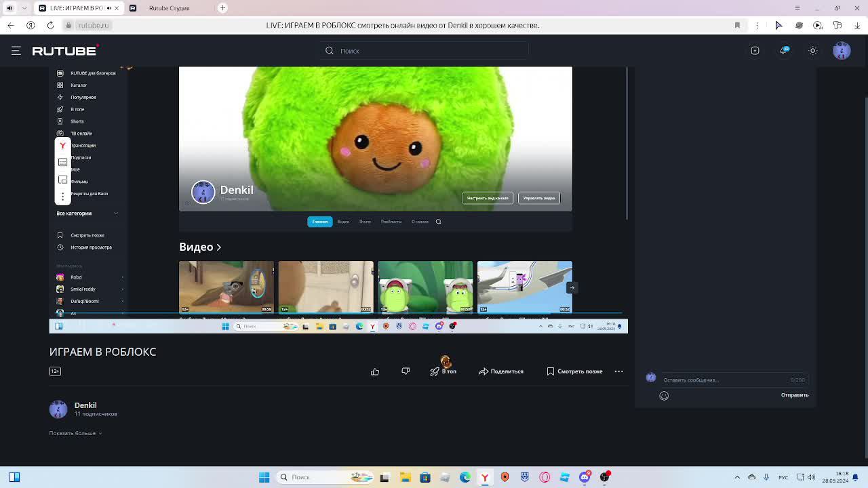
Task: Open the Rutube hamburger menu
Action: pos(16,51)
